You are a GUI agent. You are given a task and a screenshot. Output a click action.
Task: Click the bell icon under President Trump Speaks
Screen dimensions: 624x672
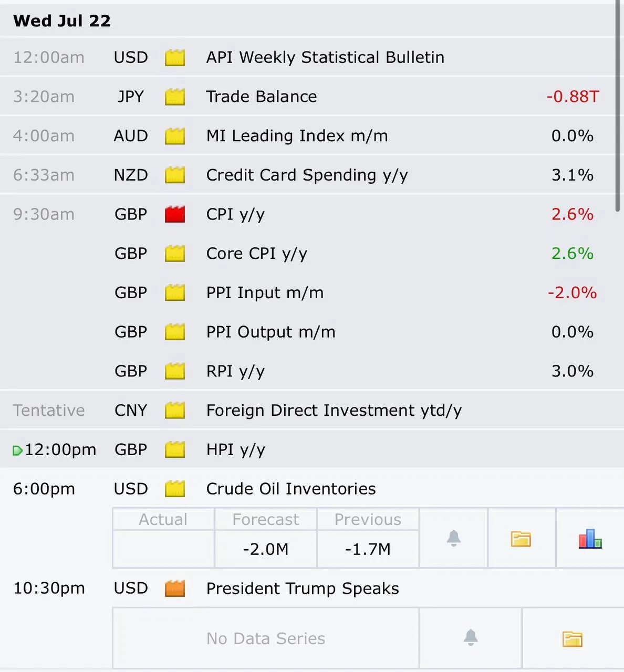coord(471,637)
